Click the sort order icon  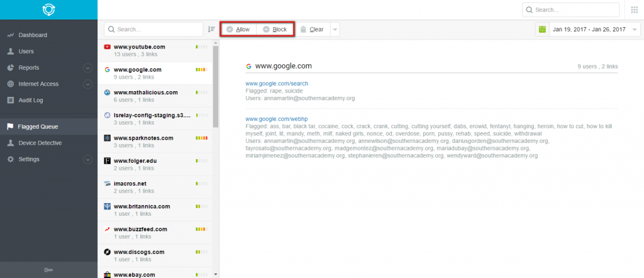tap(211, 29)
